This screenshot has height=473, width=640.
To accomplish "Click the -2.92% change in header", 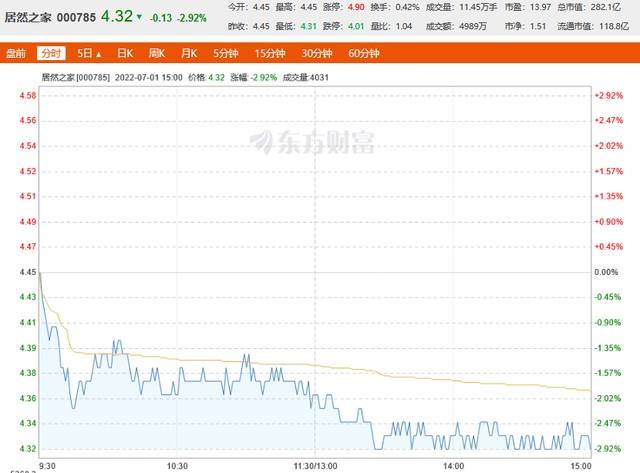I will (191, 18).
